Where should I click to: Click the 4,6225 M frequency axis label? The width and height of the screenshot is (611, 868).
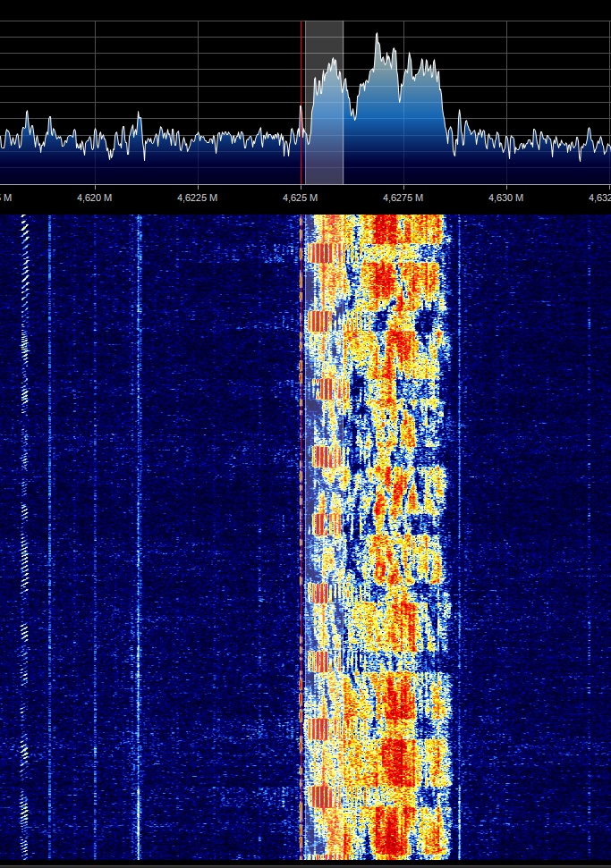[197, 198]
